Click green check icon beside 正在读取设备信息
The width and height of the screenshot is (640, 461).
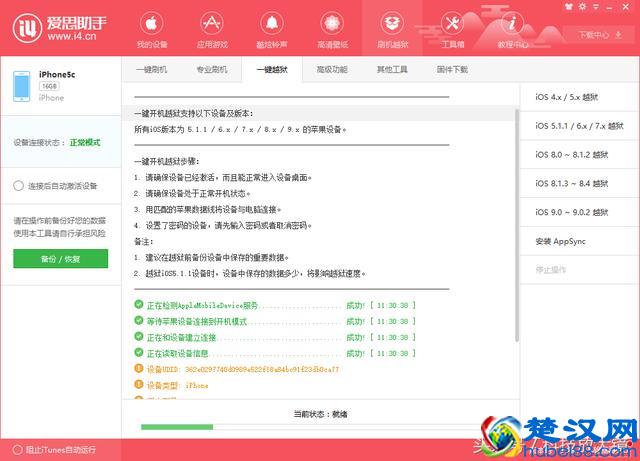tap(139, 352)
